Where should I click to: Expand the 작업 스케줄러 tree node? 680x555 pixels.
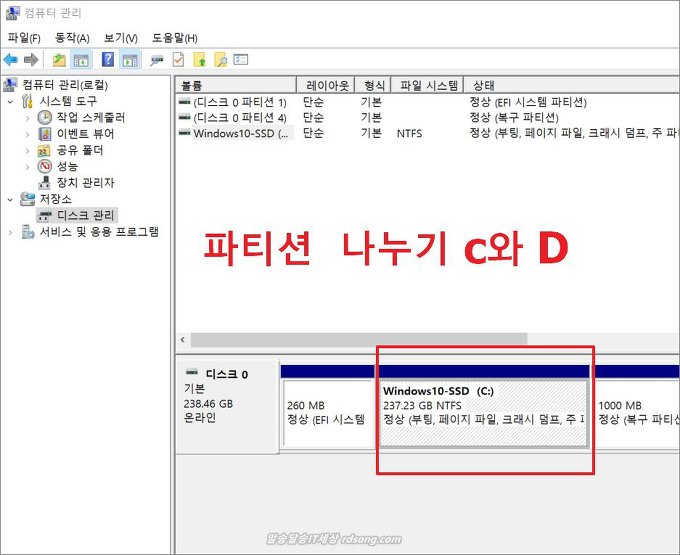point(27,117)
